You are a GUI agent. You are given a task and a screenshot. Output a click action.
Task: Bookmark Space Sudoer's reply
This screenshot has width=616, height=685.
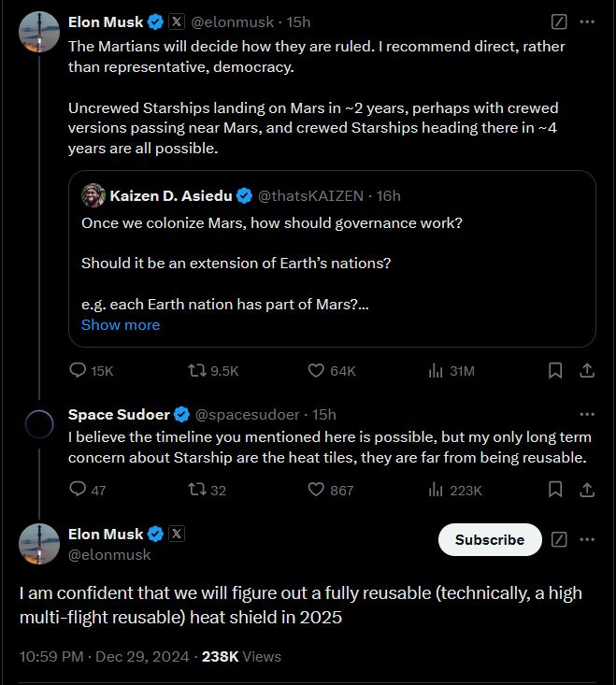tap(555, 490)
